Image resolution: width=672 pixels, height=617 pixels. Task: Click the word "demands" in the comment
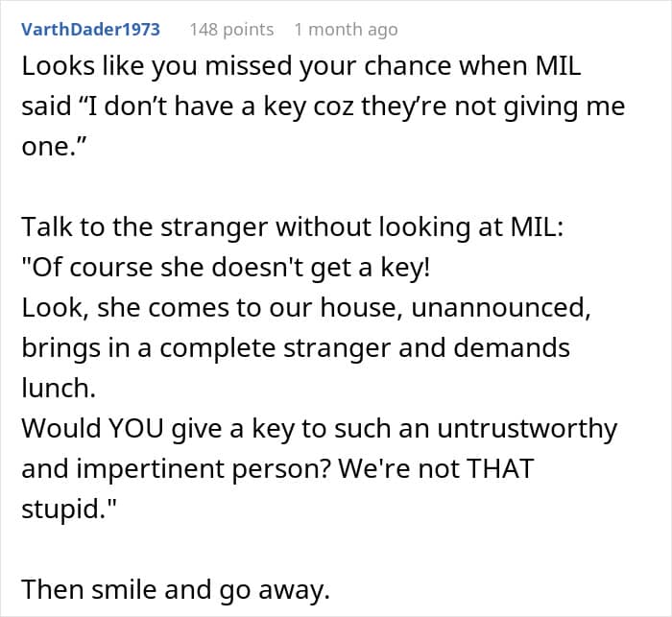(x=517, y=346)
